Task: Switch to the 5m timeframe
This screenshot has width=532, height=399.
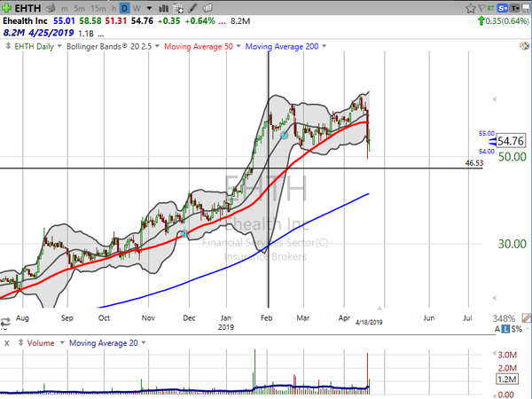Action: point(79,9)
